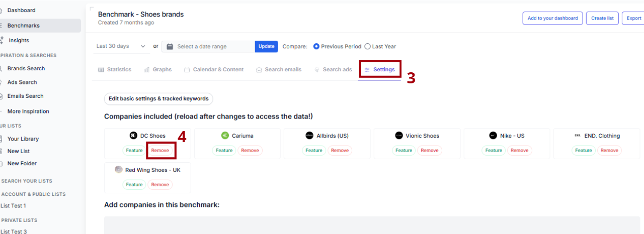Image resolution: width=644 pixels, height=234 pixels.
Task: Feature Red Wing Shoes - UK
Action: (x=134, y=184)
